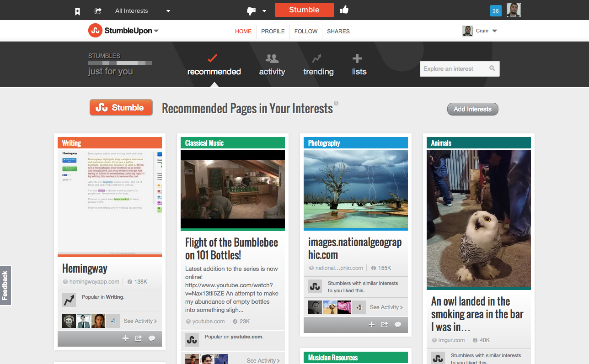This screenshot has width=589, height=364.
Task: Open the All Interests dropdown
Action: [x=143, y=11]
